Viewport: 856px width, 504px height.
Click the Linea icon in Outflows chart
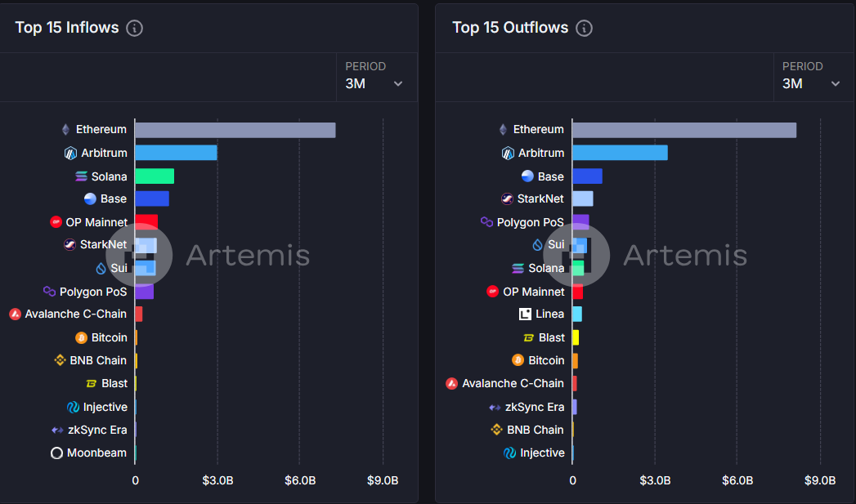pyautogui.click(x=525, y=314)
